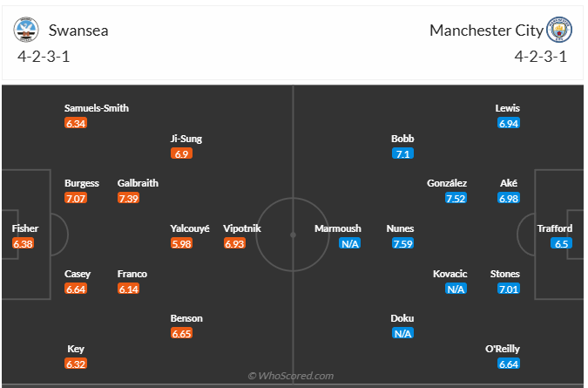The height and width of the screenshot is (388, 588).
Task: Open the Swansea team name link
Action: pyautogui.click(x=78, y=31)
